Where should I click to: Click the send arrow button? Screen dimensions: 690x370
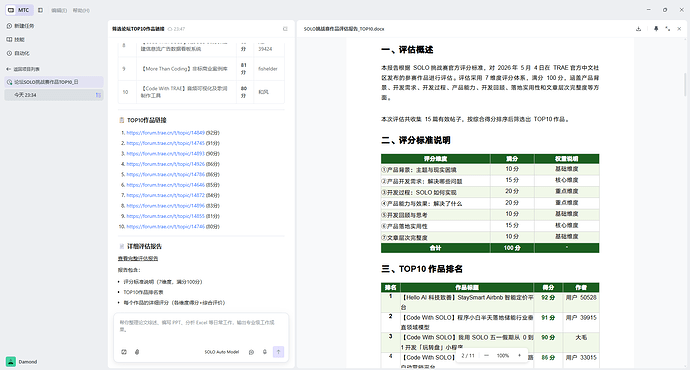[x=279, y=352]
